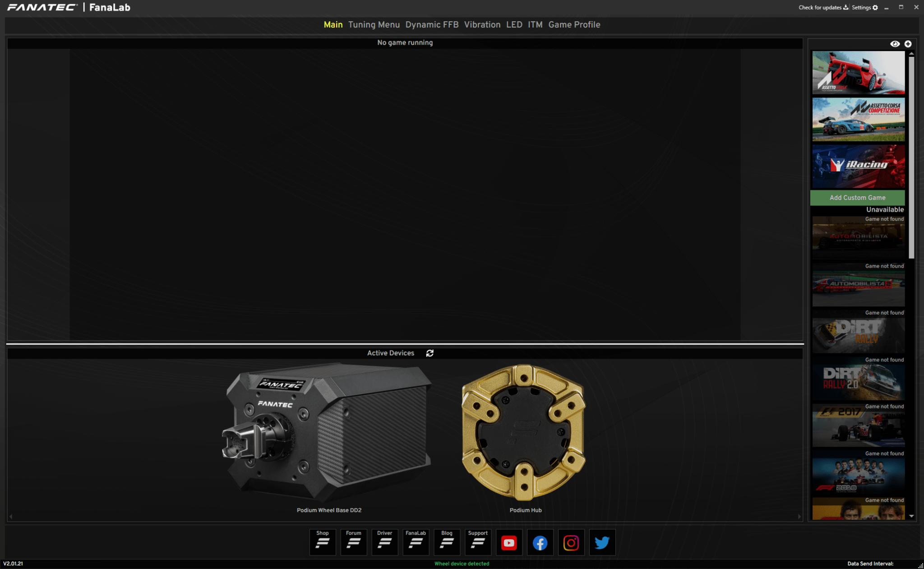Select the iRacing game thumbnail

point(858,167)
